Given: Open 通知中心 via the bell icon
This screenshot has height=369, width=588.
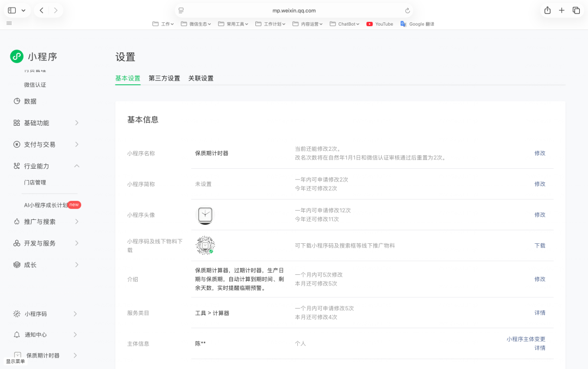Looking at the screenshot, I should 16,335.
